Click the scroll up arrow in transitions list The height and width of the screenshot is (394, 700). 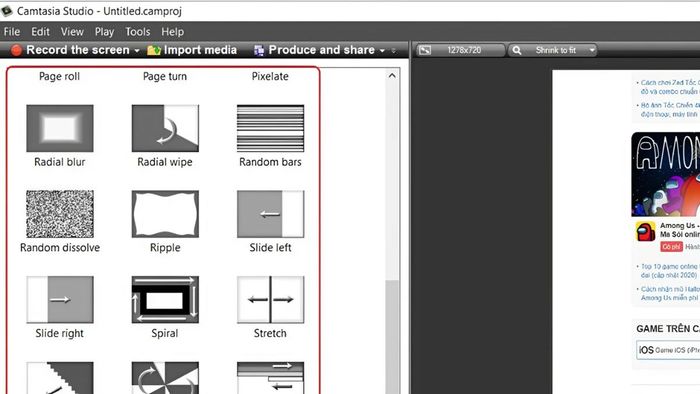pyautogui.click(x=392, y=75)
